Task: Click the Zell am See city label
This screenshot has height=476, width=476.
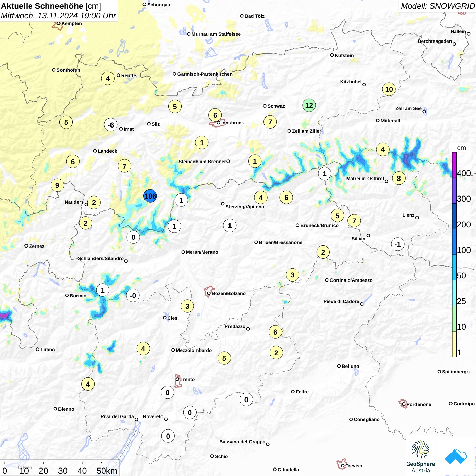Action: pyautogui.click(x=408, y=108)
